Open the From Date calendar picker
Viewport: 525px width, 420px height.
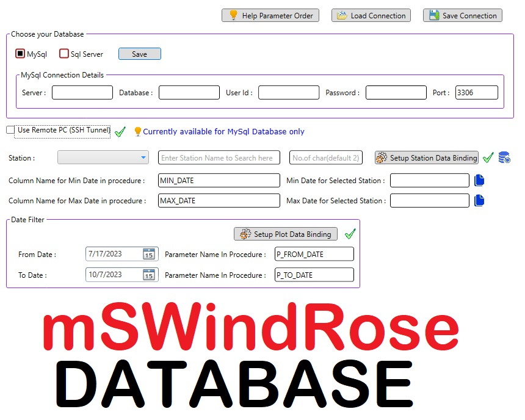coord(149,254)
